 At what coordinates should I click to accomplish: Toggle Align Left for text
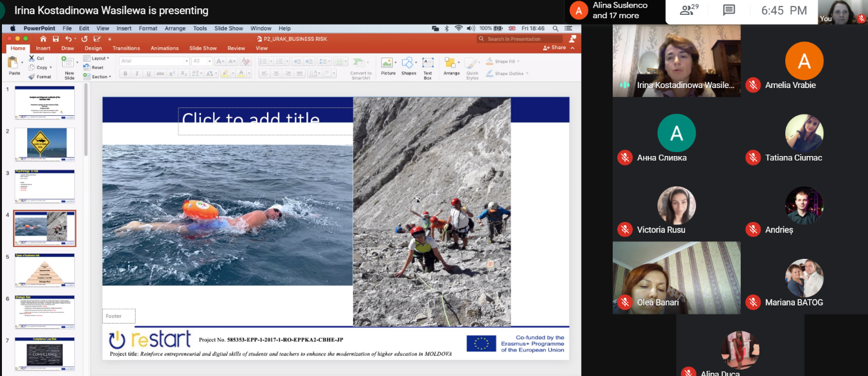click(263, 74)
